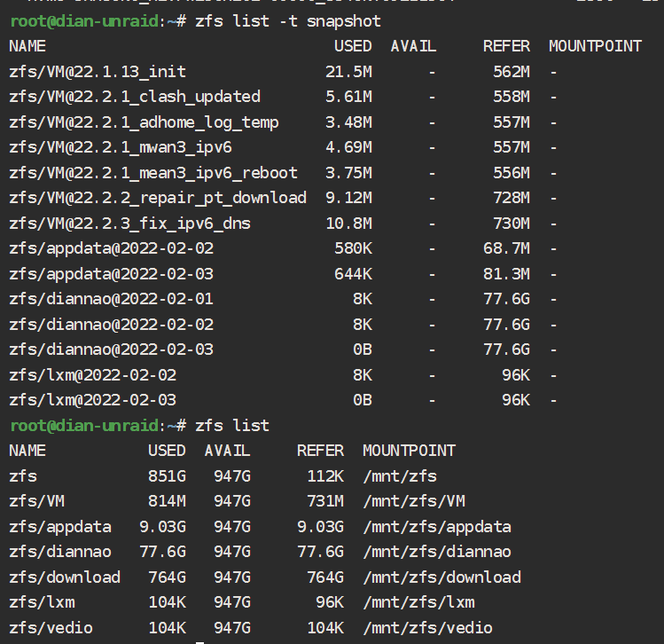Viewport: 664px width, 644px height.
Task: Click the /mnt/zfs/vedio mountpoint
Action: tap(427, 627)
